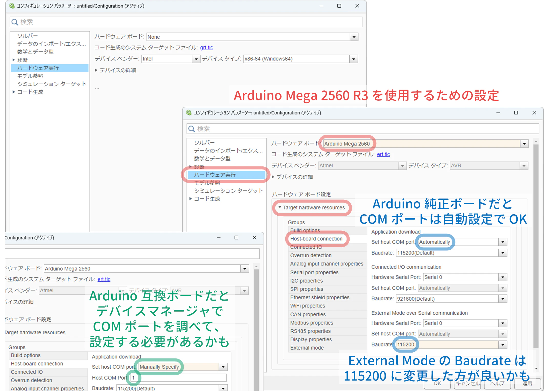Select シミュレーション ターゲット in the top window

(x=52, y=84)
